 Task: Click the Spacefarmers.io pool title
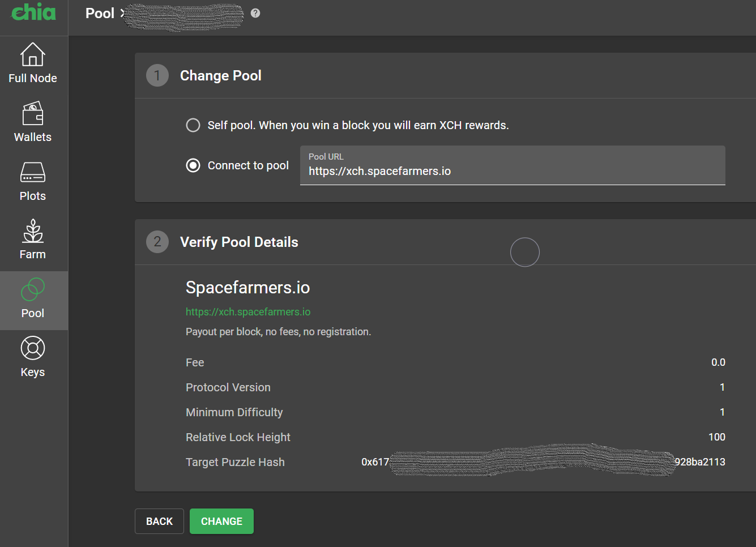click(x=248, y=288)
